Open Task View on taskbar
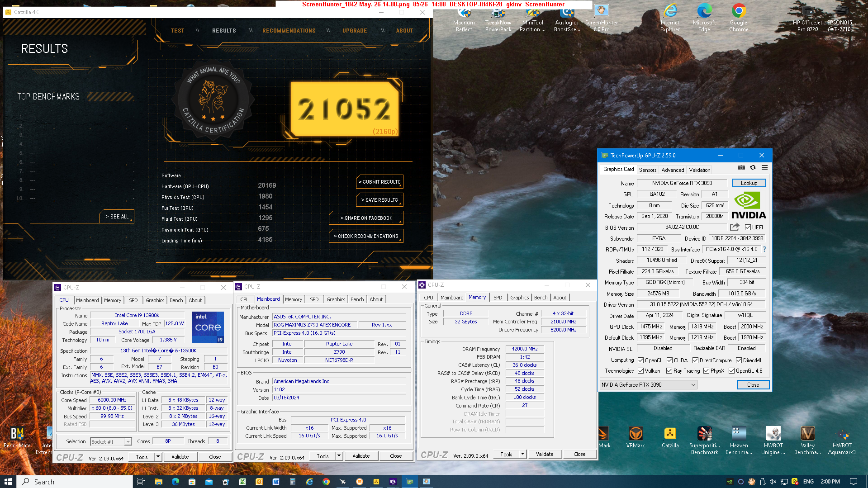Screen dimensions: 868x488 (x=141, y=482)
